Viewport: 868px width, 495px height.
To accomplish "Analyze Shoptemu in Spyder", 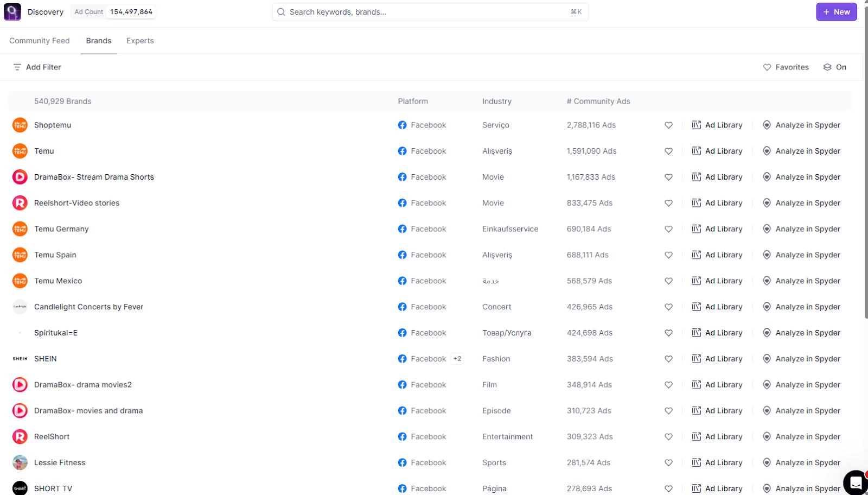I will click(x=801, y=125).
